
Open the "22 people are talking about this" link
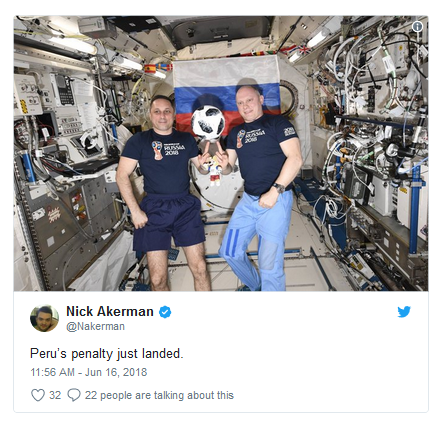coord(159,395)
